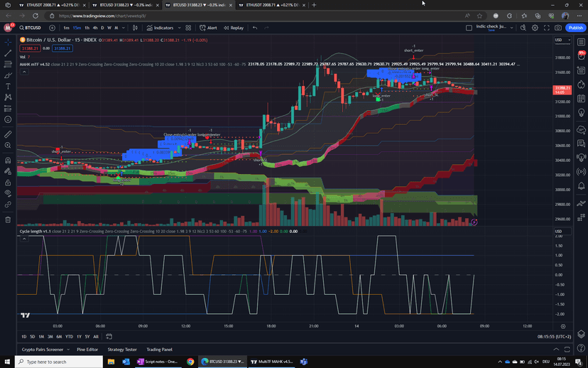Toggle hide all drawings eye icon
This screenshot has height=368, width=588.
pos(8,193)
